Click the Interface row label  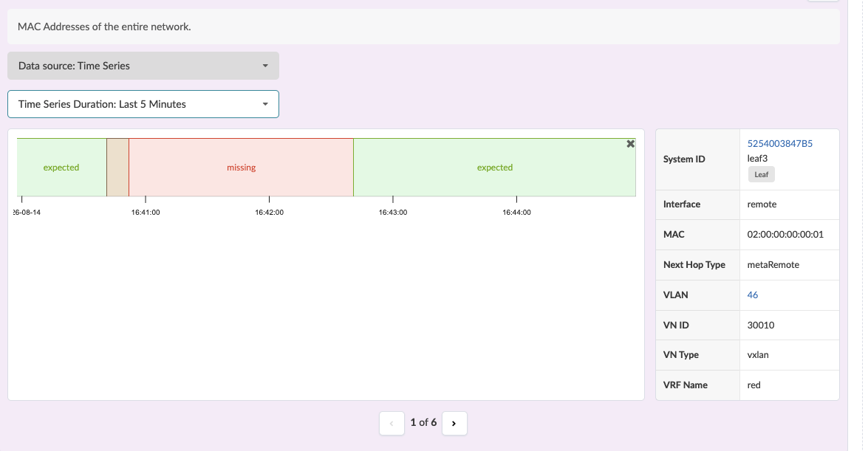point(681,204)
